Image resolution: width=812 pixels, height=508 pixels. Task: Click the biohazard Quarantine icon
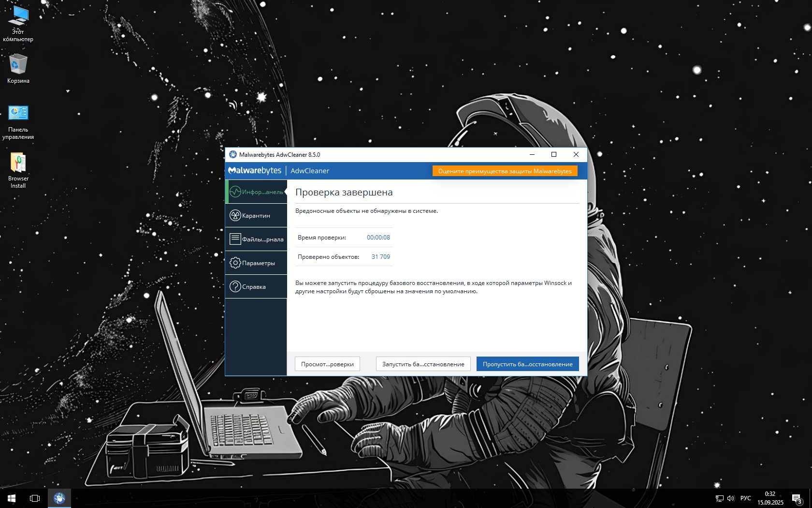235,215
